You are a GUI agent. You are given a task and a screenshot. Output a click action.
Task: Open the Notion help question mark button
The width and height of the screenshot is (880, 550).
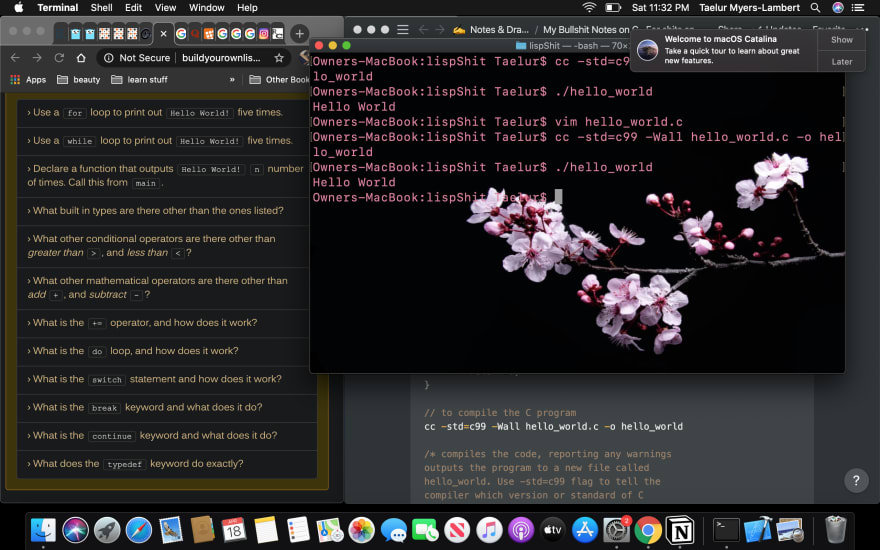(855, 481)
